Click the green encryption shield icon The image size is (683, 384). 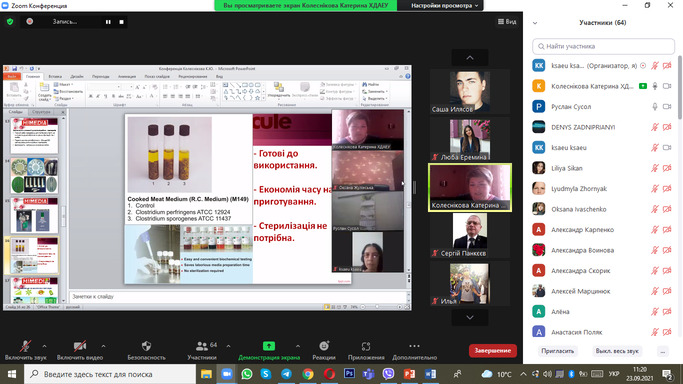click(x=10, y=21)
